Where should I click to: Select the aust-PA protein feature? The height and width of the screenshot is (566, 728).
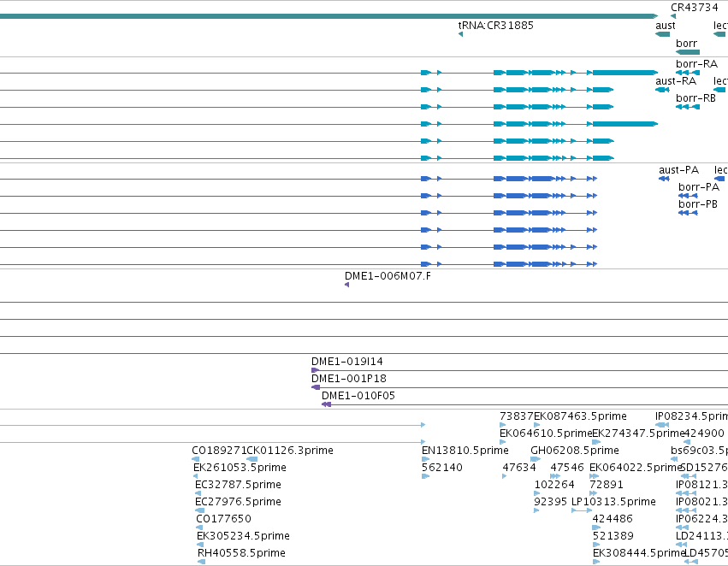tap(664, 179)
